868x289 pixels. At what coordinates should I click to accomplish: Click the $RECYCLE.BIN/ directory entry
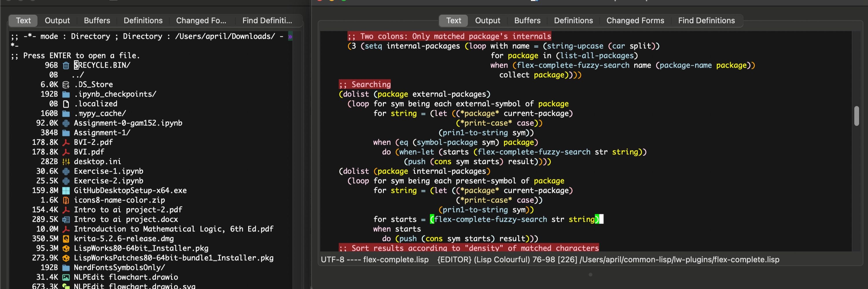[102, 65]
